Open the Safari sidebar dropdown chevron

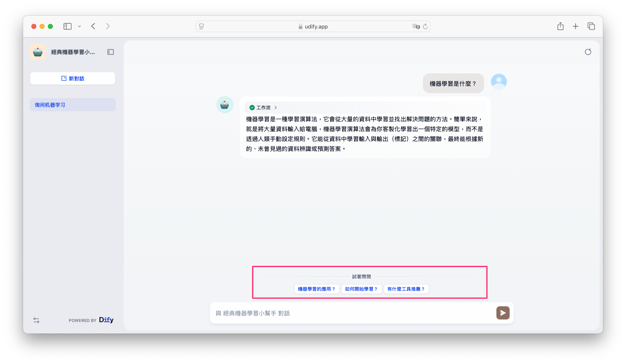pos(80,26)
